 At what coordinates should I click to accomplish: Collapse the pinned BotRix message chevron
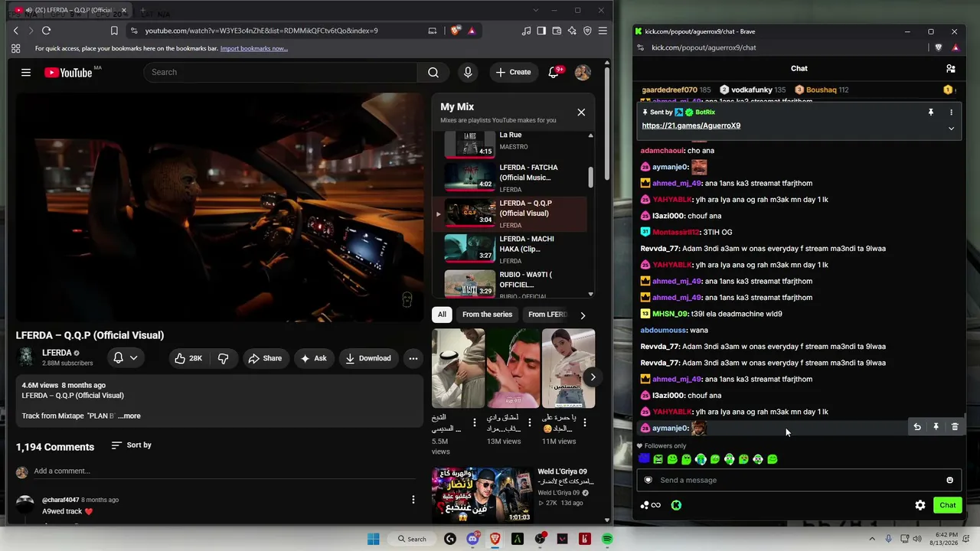(951, 129)
